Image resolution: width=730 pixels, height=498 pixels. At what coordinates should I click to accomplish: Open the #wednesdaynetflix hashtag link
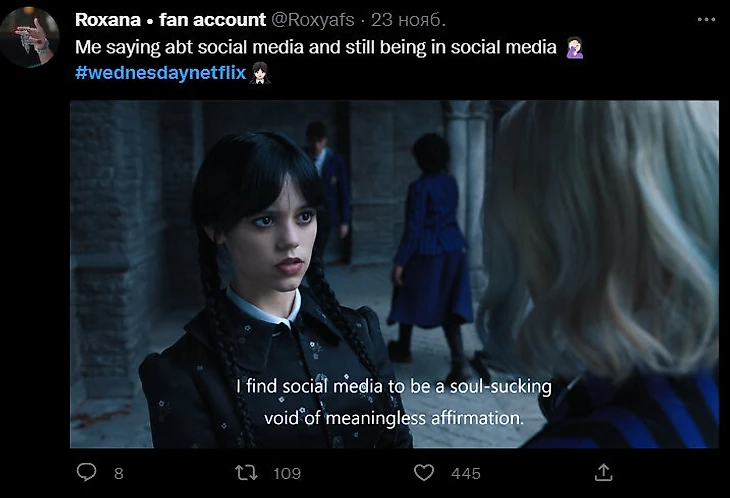[x=160, y=73]
